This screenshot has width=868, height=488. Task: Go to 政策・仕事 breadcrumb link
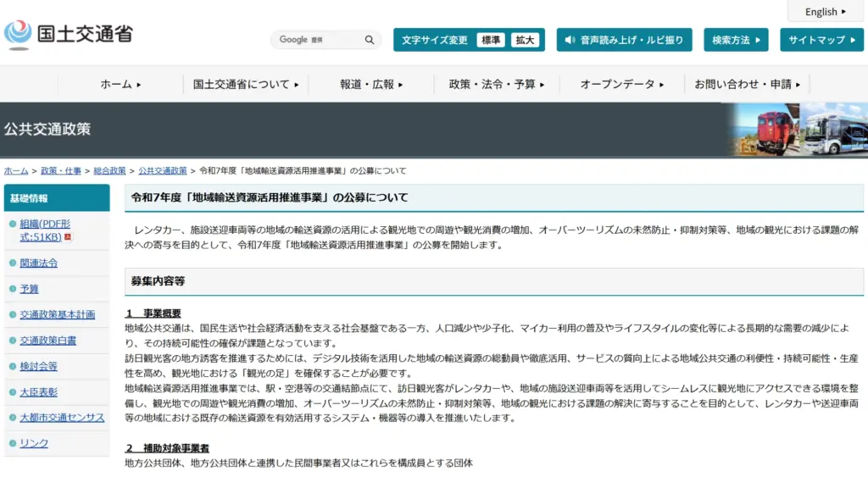pyautogui.click(x=61, y=171)
